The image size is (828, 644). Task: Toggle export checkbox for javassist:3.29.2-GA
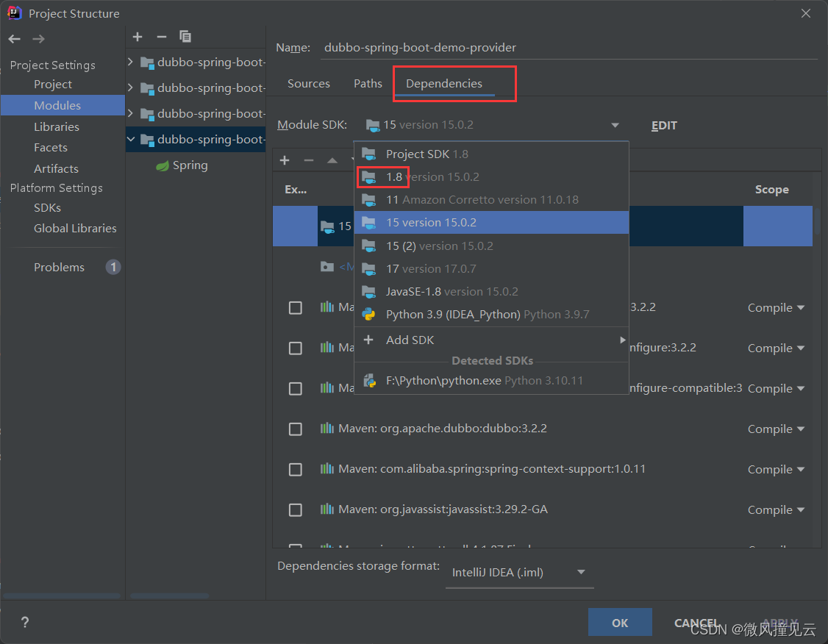[x=296, y=510]
